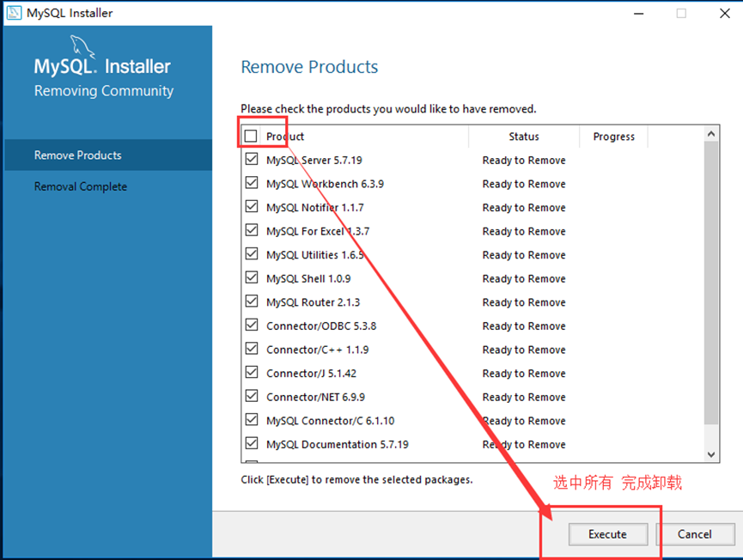
Task: Select the MySQL Utilities 1.6.5 product name
Action: 315,255
